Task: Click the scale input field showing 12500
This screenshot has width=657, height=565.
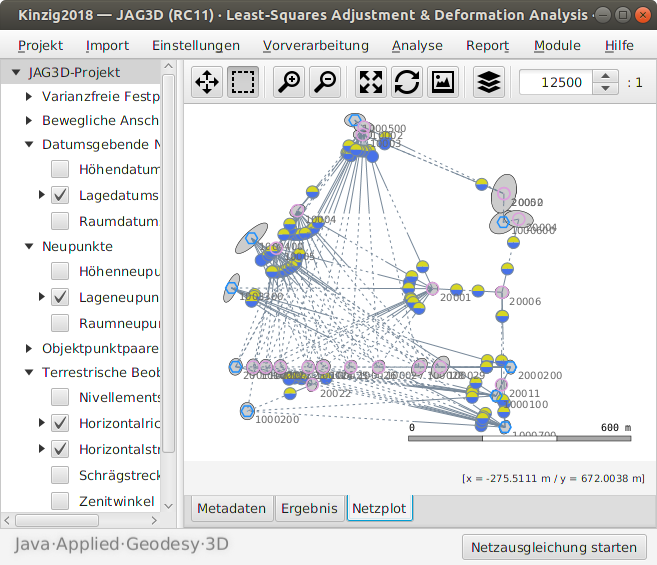Action: coord(556,82)
